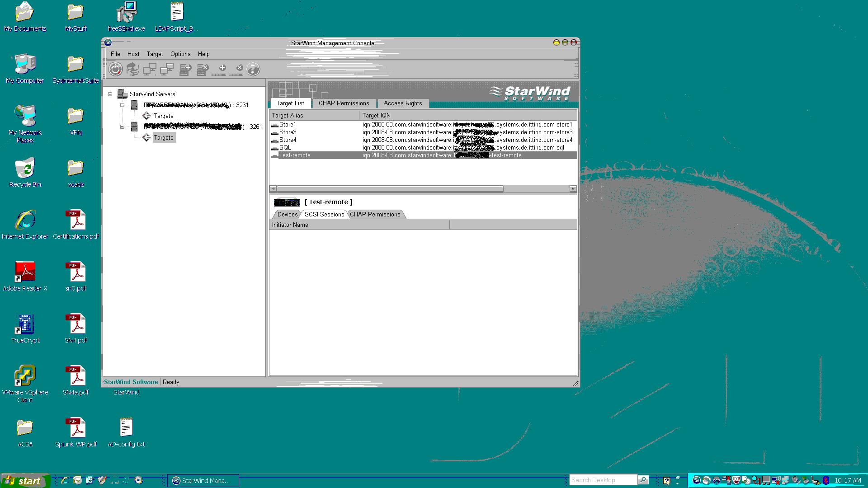Click the Remove target server icon
868x488 pixels.
click(203, 69)
